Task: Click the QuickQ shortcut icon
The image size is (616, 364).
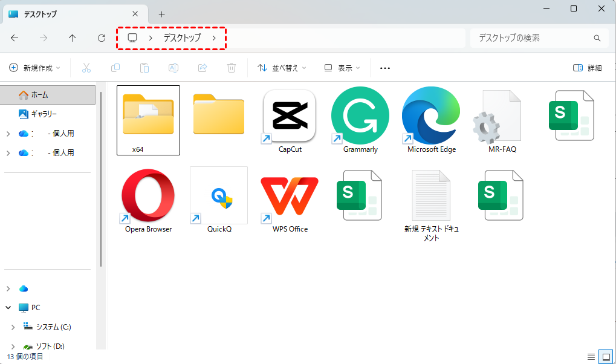Action: tap(218, 196)
